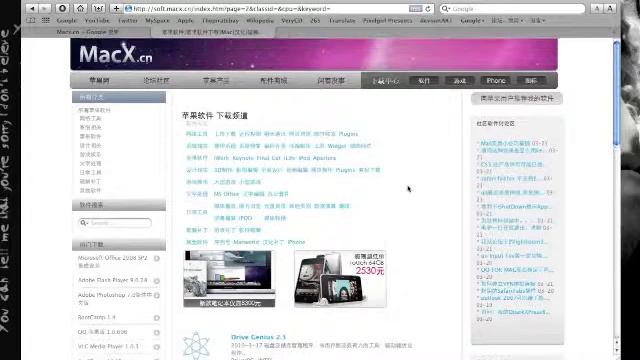Open the Thepiratebay bookmark
Image resolution: width=640 pixels, height=360 pixels.
click(x=220, y=20)
